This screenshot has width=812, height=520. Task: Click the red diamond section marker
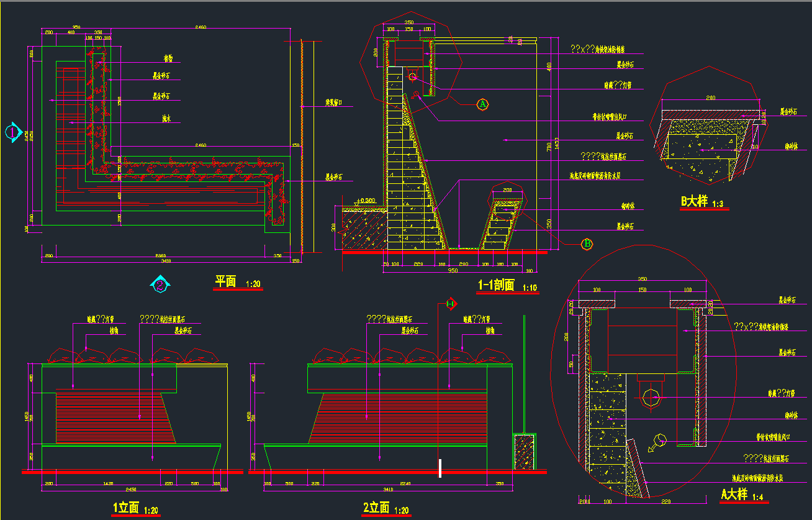coord(451,304)
